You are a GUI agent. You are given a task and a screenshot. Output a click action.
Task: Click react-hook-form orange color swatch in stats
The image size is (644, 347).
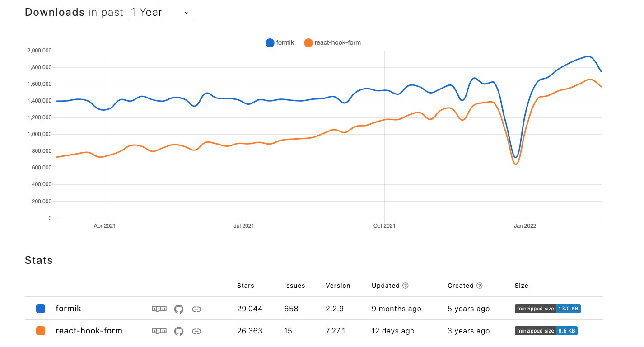[41, 331]
